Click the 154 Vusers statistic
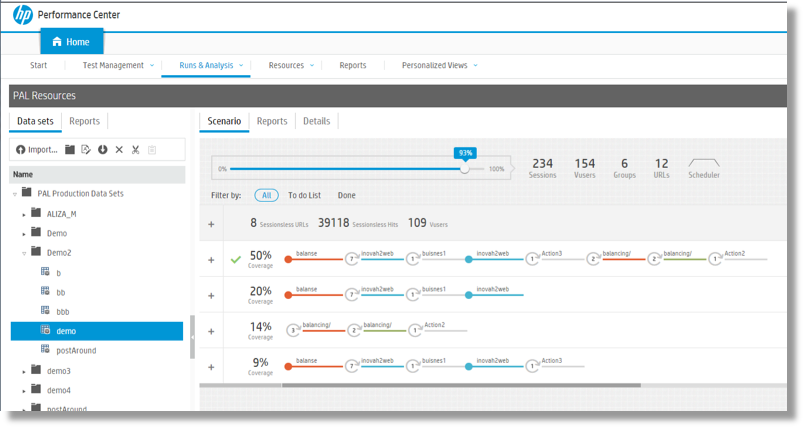805x429 pixels. pyautogui.click(x=585, y=168)
